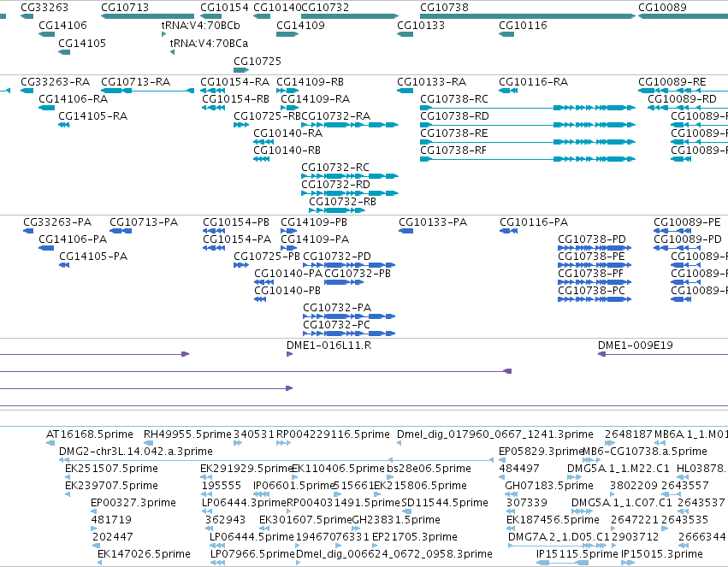Select transcript CG10738-RC
This screenshot has width=728, height=567.
pyautogui.click(x=454, y=99)
